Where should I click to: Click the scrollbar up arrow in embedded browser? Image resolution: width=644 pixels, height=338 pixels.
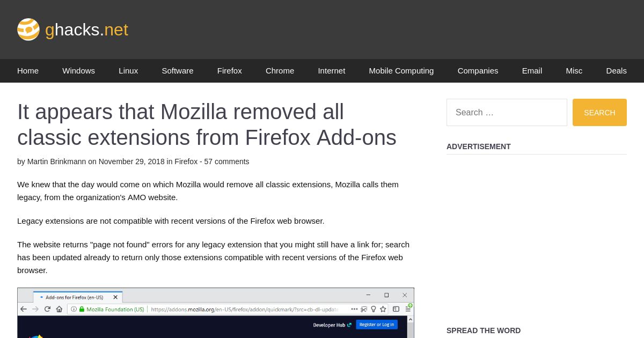tap(411, 319)
